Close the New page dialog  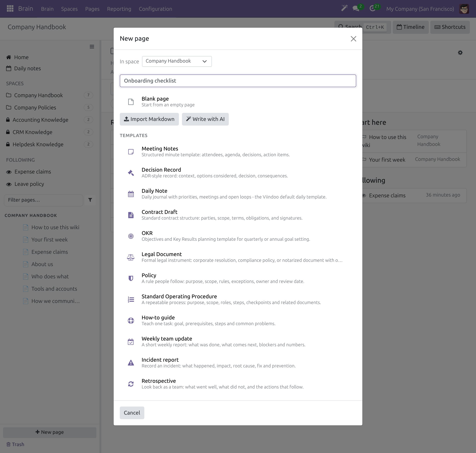354,39
